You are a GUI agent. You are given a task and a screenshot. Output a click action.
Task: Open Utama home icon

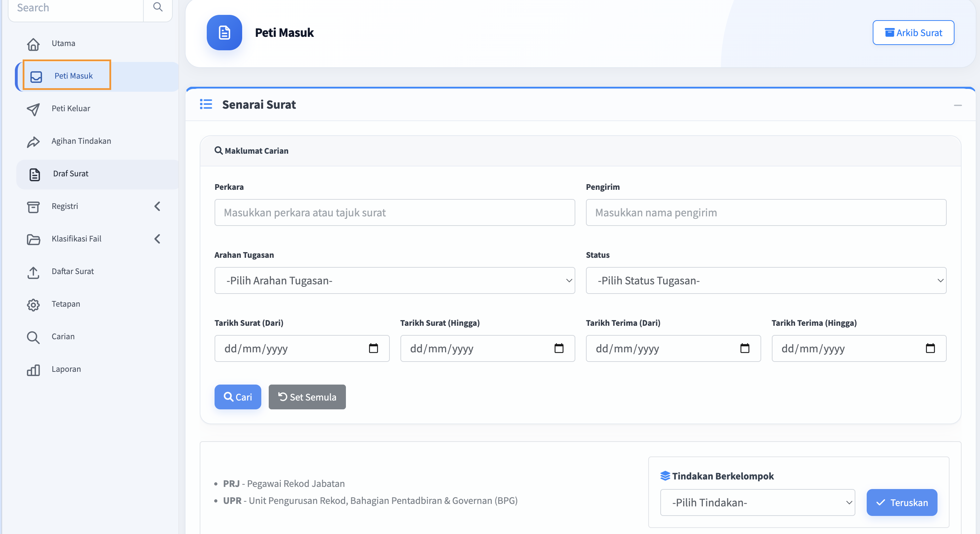coord(34,44)
